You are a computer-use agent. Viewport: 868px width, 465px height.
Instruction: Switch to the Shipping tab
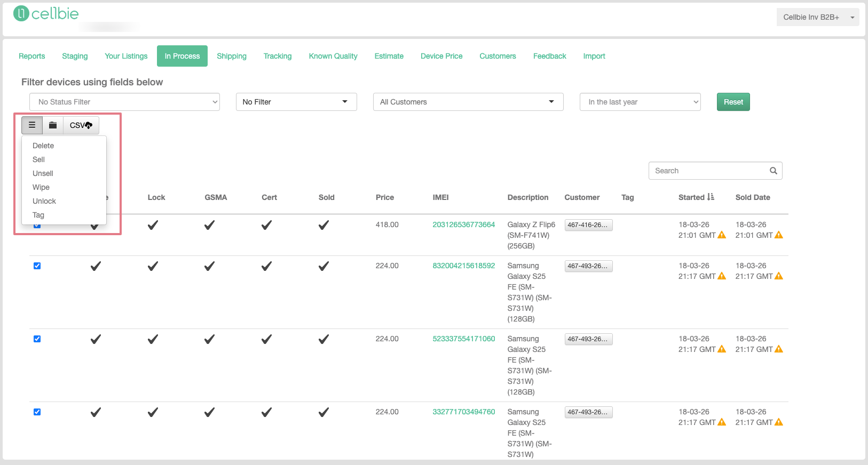click(232, 56)
